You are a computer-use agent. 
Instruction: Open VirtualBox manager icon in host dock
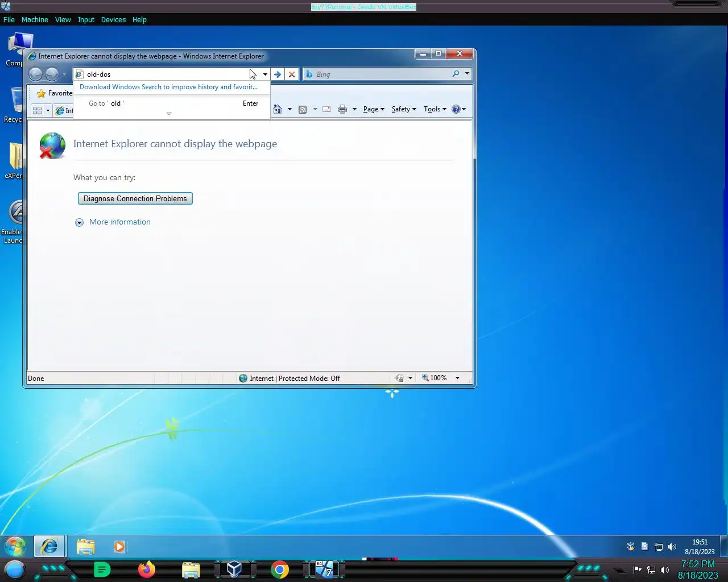(x=234, y=569)
